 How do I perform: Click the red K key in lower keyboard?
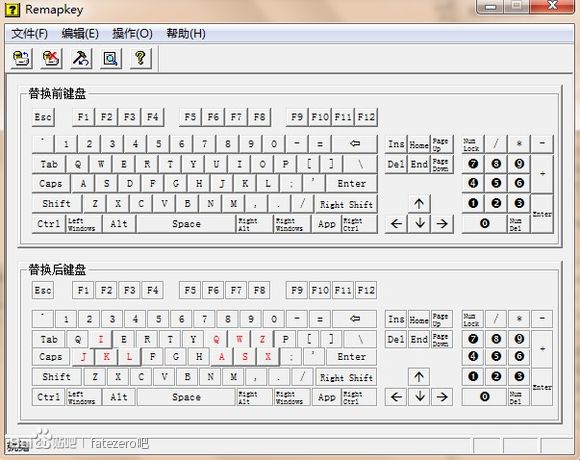coord(107,357)
